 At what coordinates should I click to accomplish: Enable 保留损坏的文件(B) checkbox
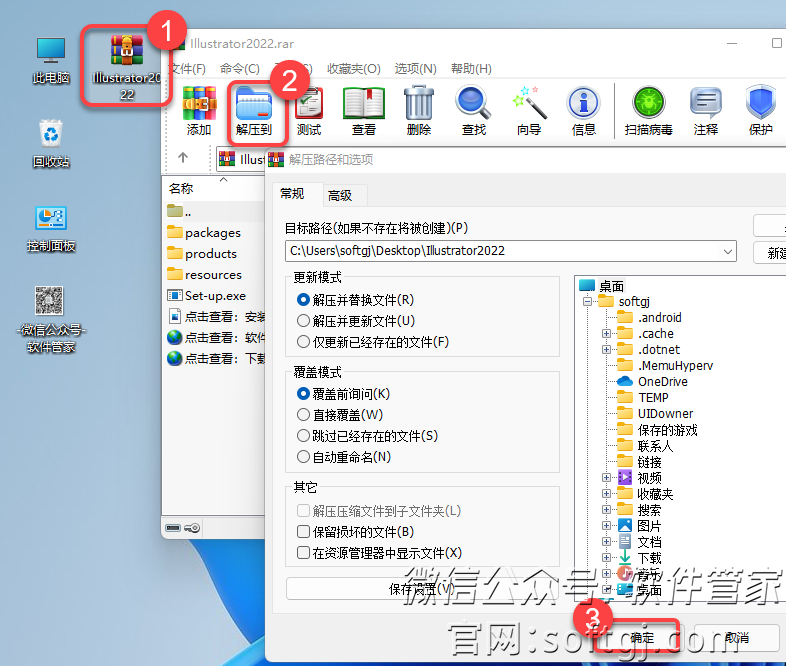303,531
